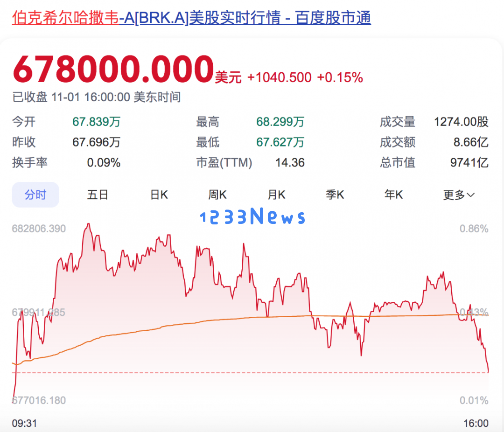Click the 678000.000 current price
The width and height of the screenshot is (504, 432).
point(113,69)
